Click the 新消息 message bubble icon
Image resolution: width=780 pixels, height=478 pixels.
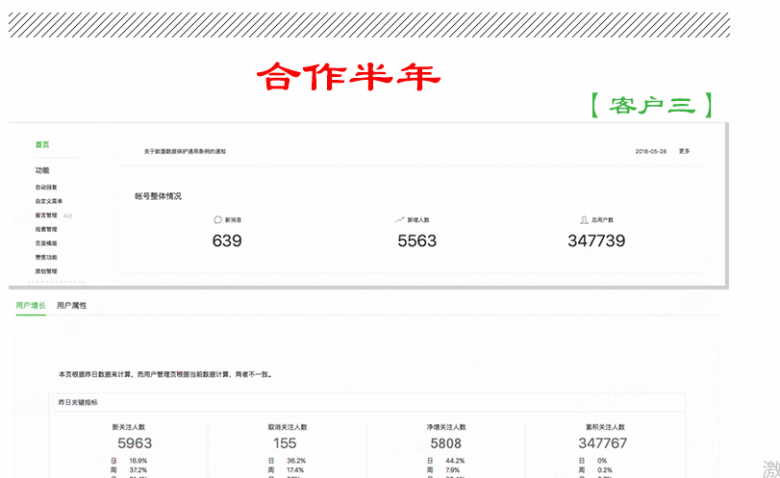218,219
